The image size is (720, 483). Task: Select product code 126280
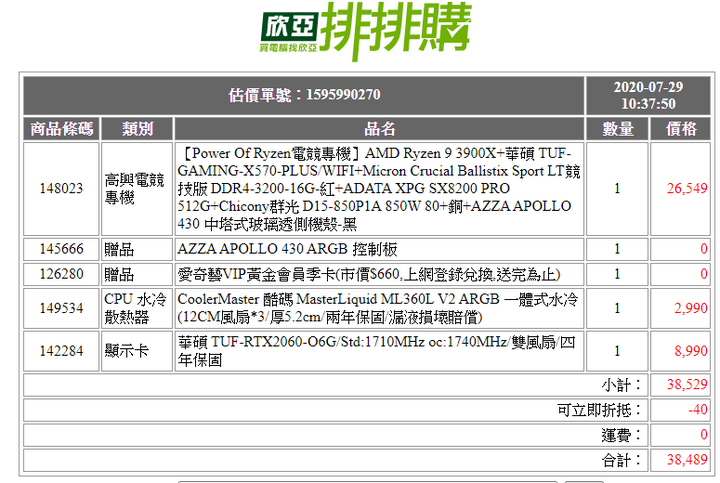(x=61, y=274)
